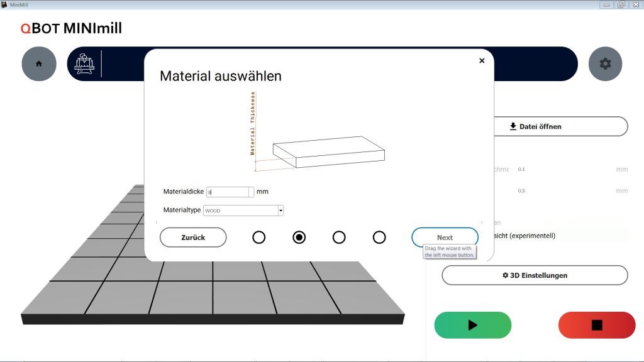
Task: Open settings via the gear icon
Action: click(x=605, y=63)
